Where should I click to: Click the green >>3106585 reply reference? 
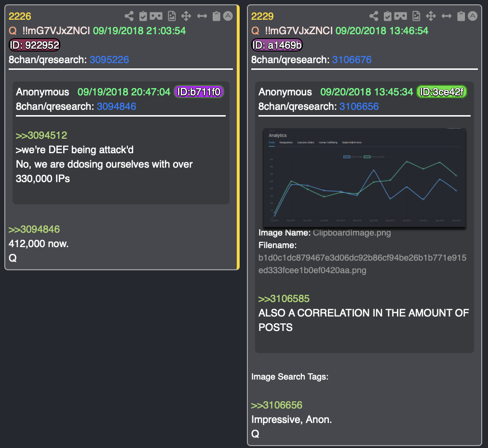pyautogui.click(x=284, y=299)
